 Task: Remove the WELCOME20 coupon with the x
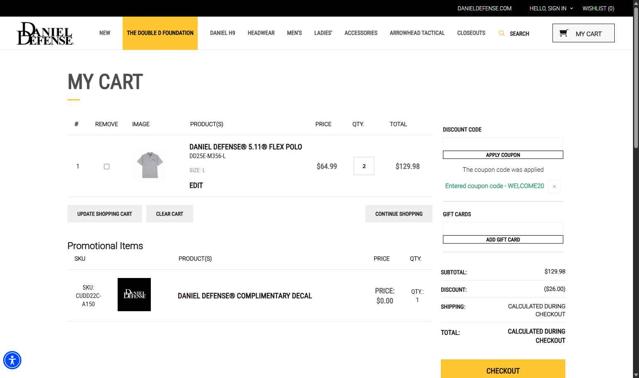[x=554, y=187]
